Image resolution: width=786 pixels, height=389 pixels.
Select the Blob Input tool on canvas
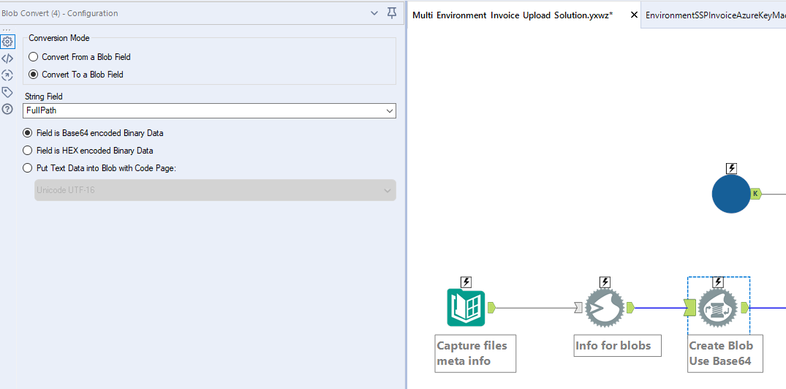pyautogui.click(x=605, y=308)
